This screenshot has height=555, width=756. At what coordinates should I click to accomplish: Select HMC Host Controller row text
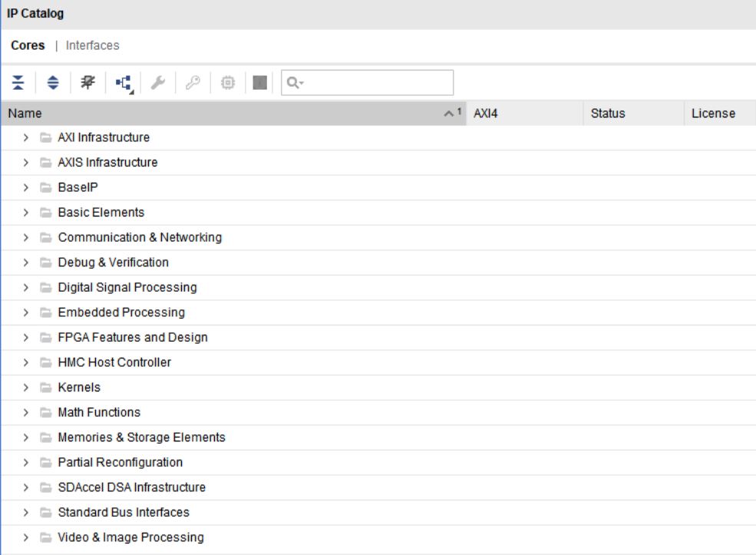pyautogui.click(x=114, y=362)
